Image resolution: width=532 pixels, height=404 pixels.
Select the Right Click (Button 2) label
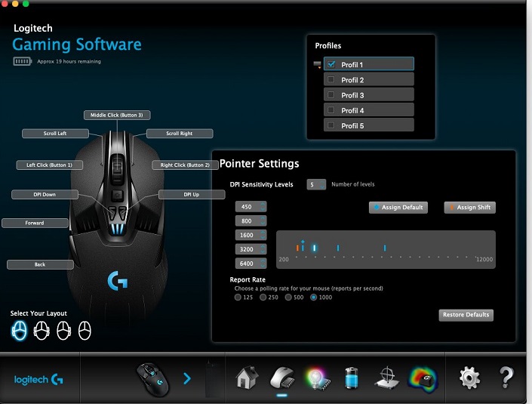(185, 165)
